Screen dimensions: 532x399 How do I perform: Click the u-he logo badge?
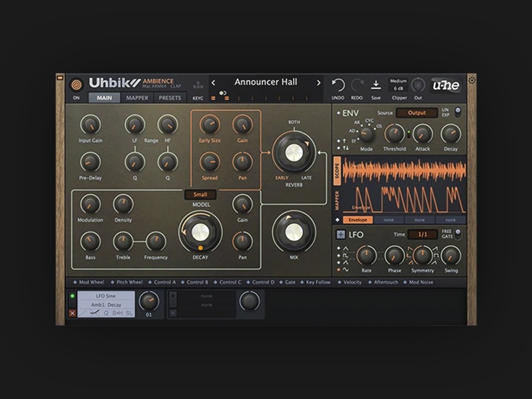(x=446, y=85)
